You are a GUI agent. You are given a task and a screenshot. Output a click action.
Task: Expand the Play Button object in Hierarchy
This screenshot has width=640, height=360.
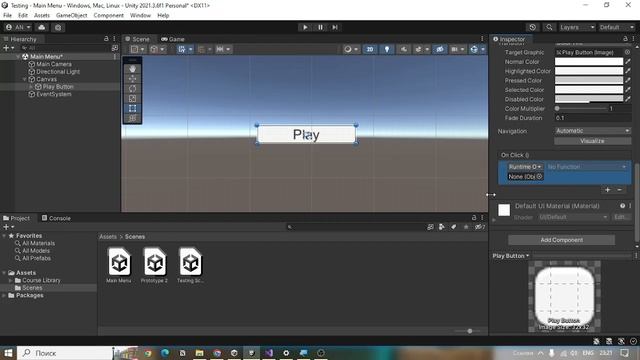31,87
